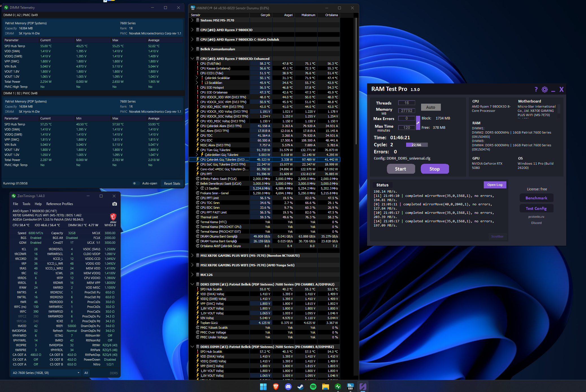Click the ZenTimings title bar app icon

[x=14, y=196]
